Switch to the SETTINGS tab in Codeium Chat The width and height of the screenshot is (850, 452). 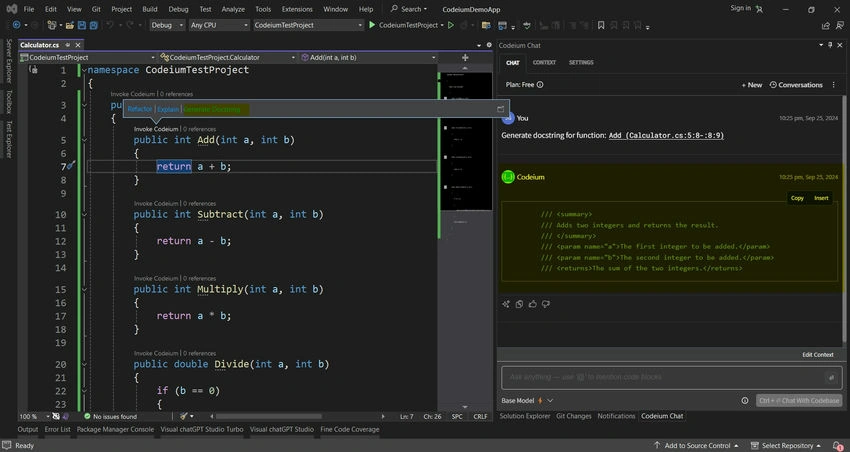click(x=581, y=62)
